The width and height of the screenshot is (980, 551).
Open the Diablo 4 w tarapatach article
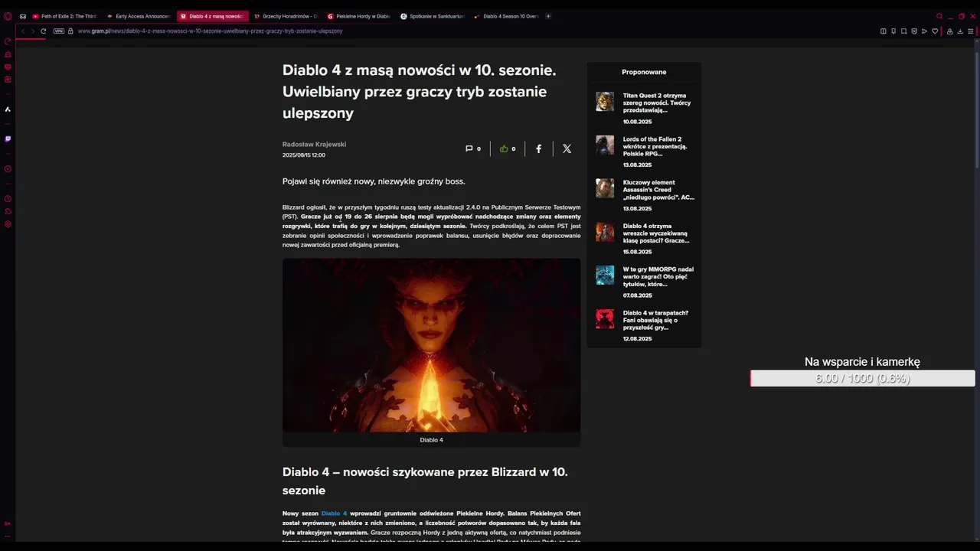click(x=655, y=320)
